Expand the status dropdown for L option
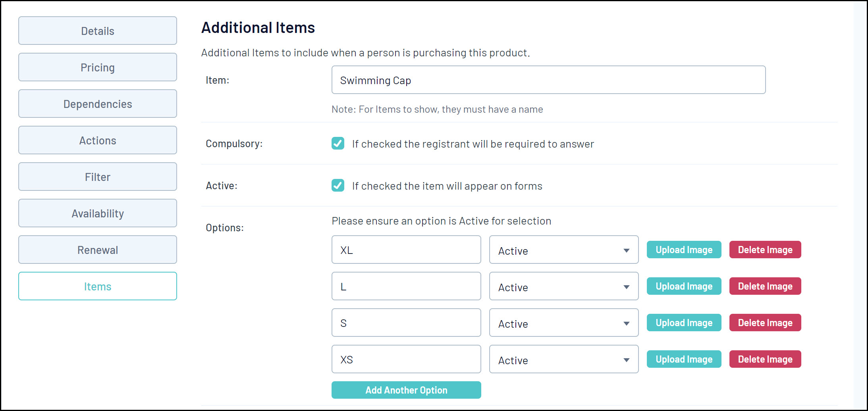The width and height of the screenshot is (868, 411). click(563, 286)
